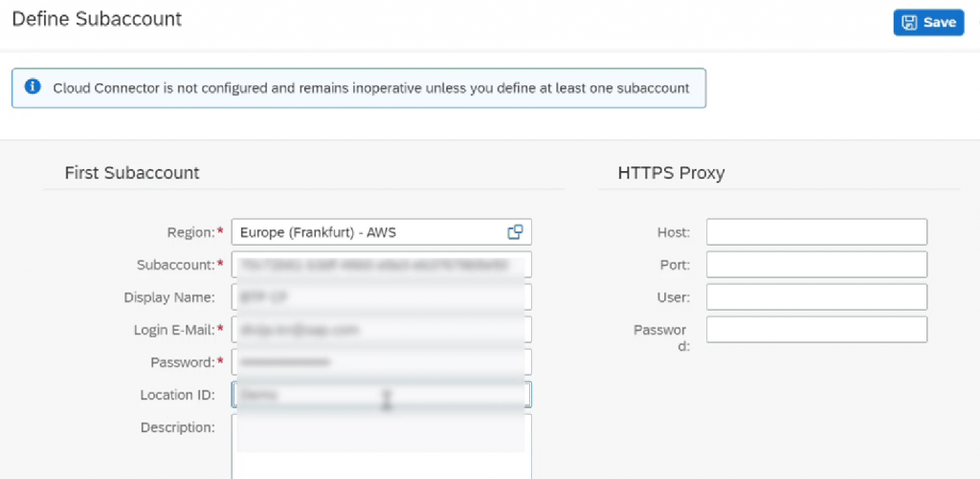Click the Location ID input field

381,395
